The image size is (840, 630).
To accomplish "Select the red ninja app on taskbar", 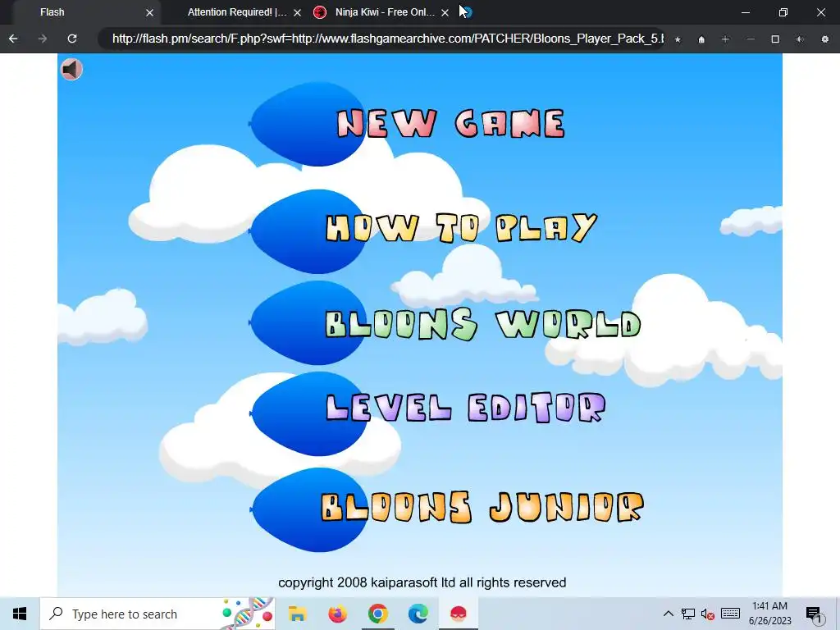I will pyautogui.click(x=458, y=614).
